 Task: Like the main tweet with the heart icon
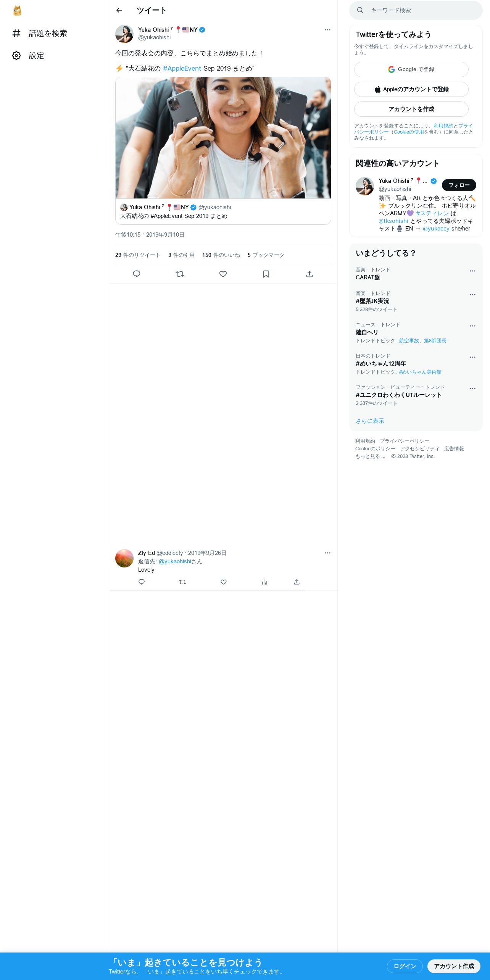(223, 274)
